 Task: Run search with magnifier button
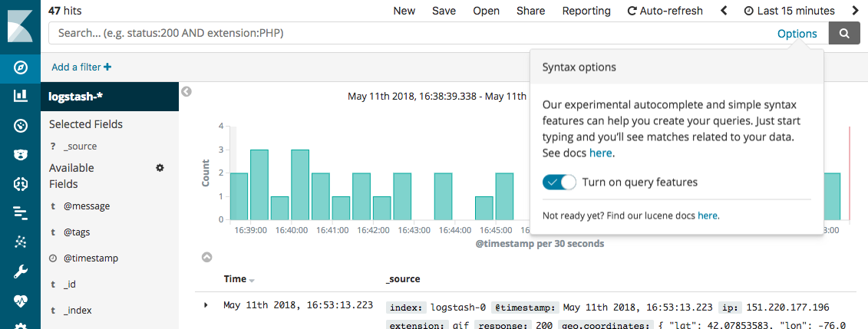pos(844,33)
